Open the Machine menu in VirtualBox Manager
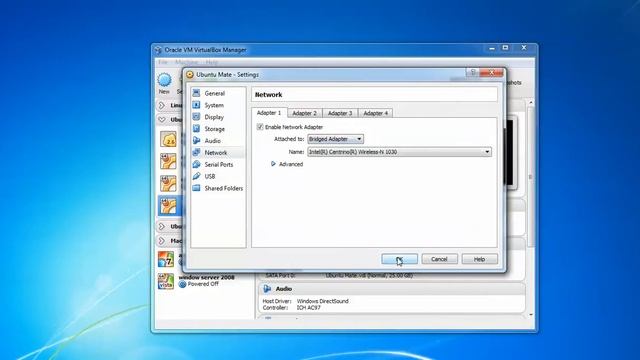Viewport: 640px width, 360px height. (186, 62)
